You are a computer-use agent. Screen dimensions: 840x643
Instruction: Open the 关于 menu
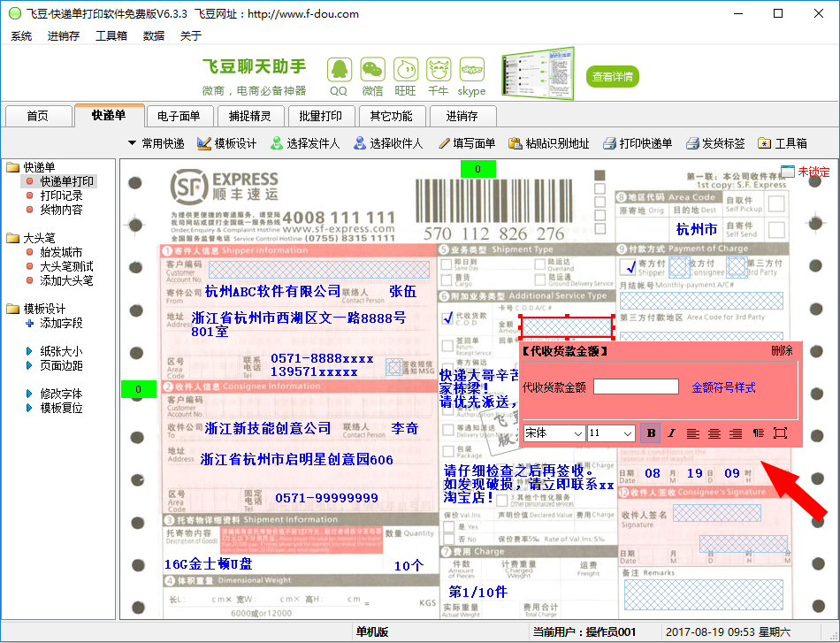[x=191, y=36]
